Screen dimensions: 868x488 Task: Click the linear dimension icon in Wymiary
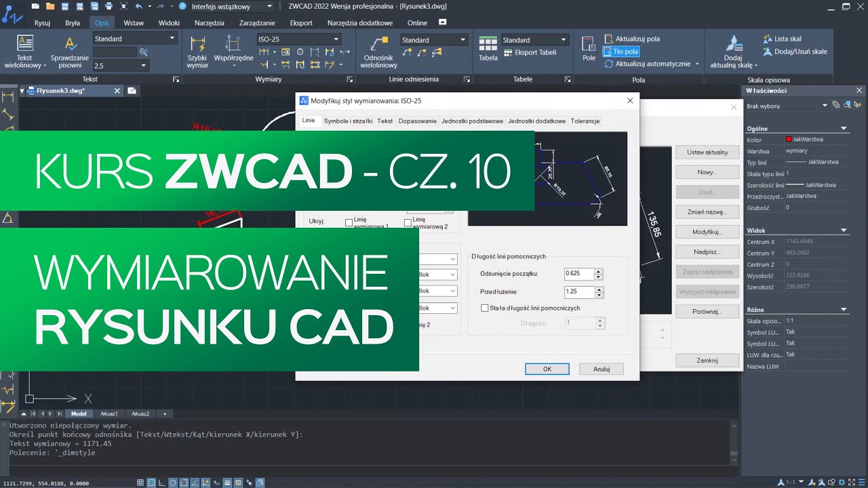coord(264,52)
